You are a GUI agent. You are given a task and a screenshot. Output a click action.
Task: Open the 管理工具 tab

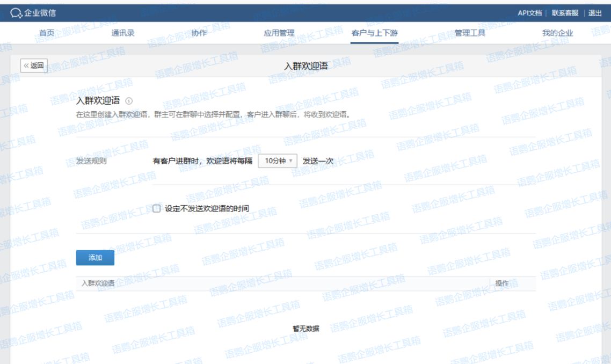[x=470, y=33]
